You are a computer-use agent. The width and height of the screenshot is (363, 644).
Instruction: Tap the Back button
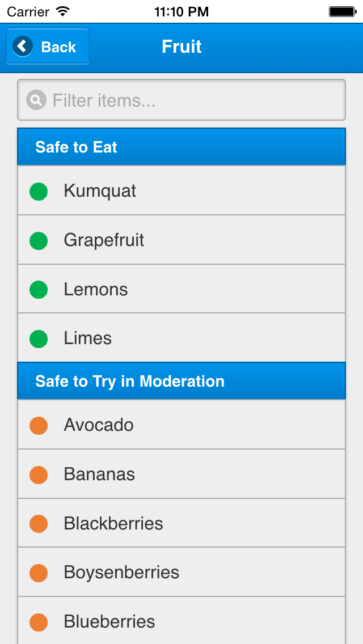coord(48,45)
